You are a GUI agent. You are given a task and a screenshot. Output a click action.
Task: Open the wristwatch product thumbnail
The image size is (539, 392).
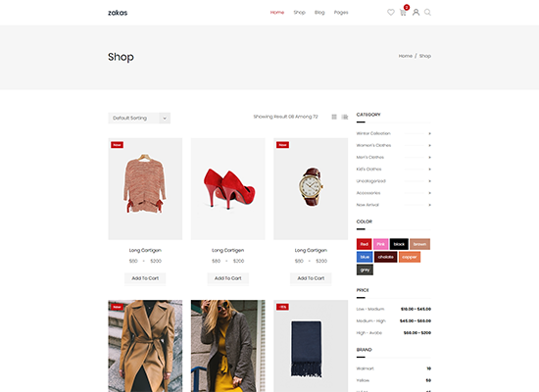click(x=311, y=189)
